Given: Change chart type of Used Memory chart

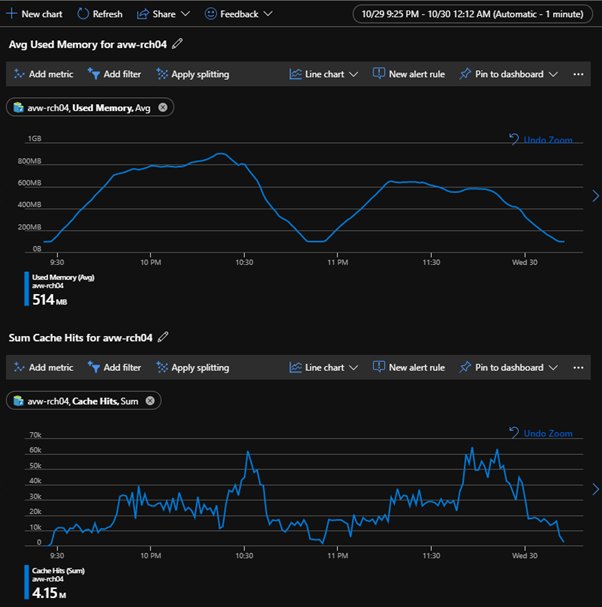Looking at the screenshot, I should click(x=323, y=74).
